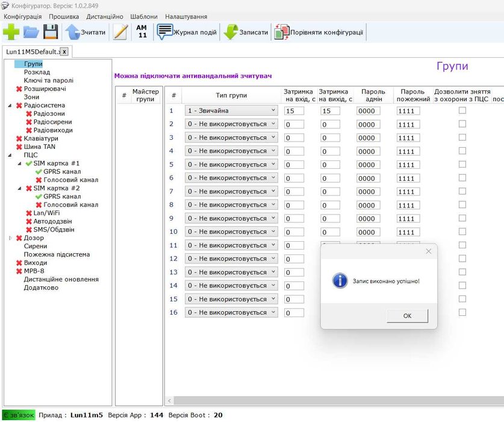Open the Налаштування menu
The image size is (504, 422).
click(x=186, y=17)
